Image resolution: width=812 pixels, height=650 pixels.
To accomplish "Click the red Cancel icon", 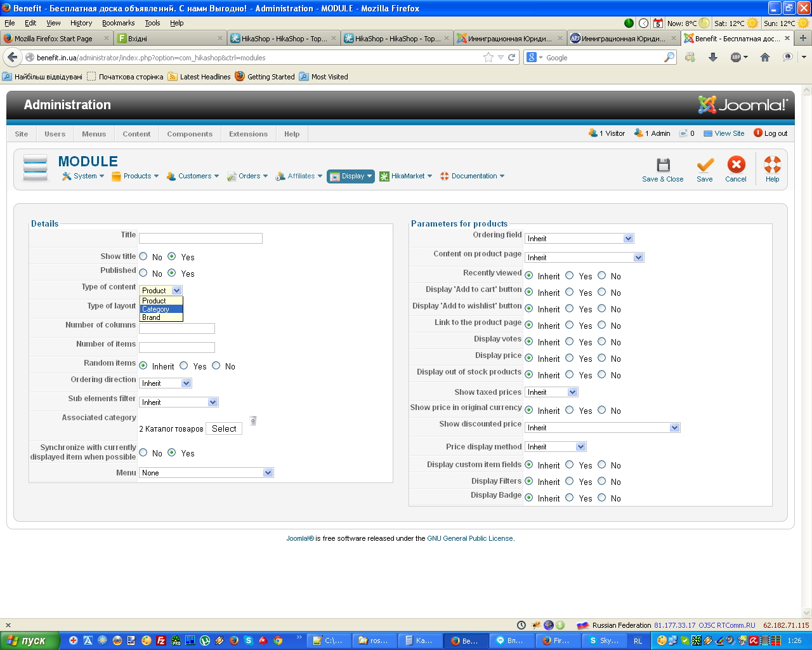I will coord(736,165).
